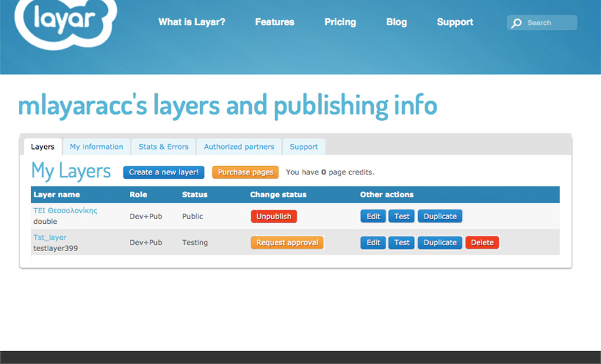Screen dimensions: 601x364
Task: Open the Support tab in the panel
Action: point(304,147)
